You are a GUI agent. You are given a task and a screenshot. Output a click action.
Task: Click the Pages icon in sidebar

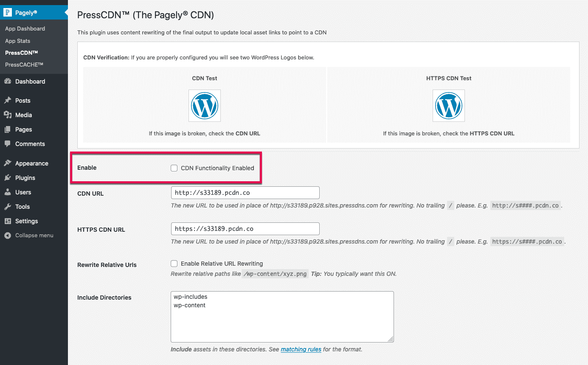[x=8, y=129]
